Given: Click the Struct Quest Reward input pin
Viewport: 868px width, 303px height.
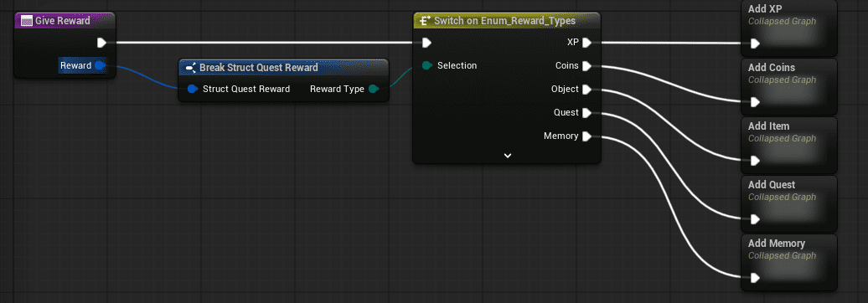Looking at the screenshot, I should 192,89.
